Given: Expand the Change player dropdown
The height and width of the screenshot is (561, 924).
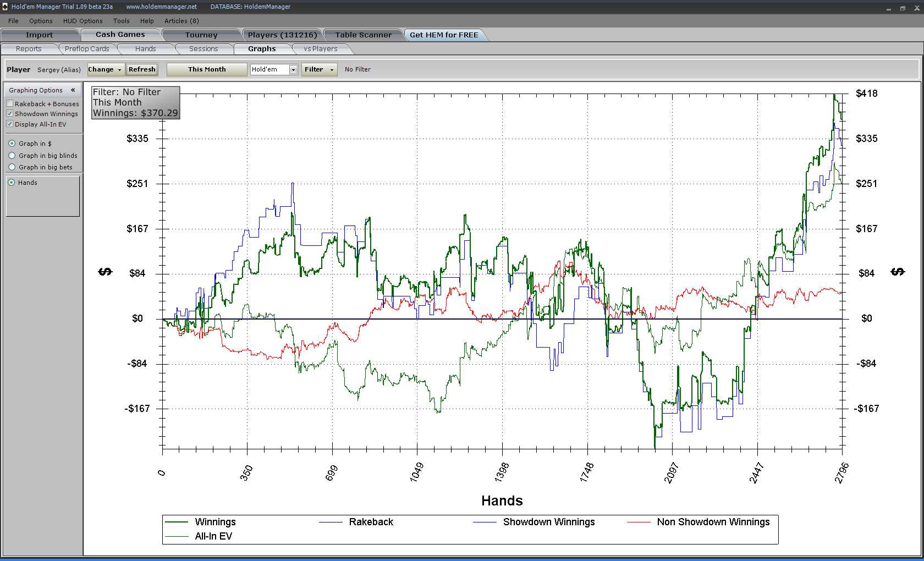Looking at the screenshot, I should pos(105,70).
